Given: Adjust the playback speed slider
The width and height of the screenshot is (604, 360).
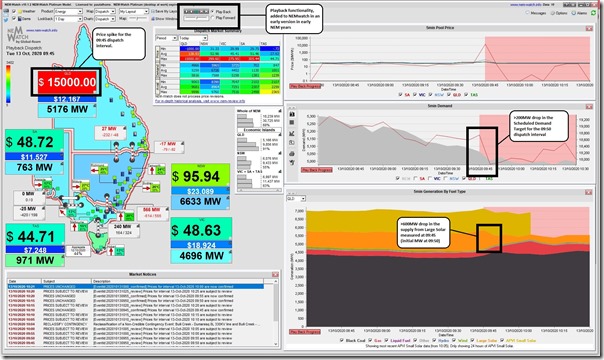Looking at the screenshot, I should tap(196, 18).
